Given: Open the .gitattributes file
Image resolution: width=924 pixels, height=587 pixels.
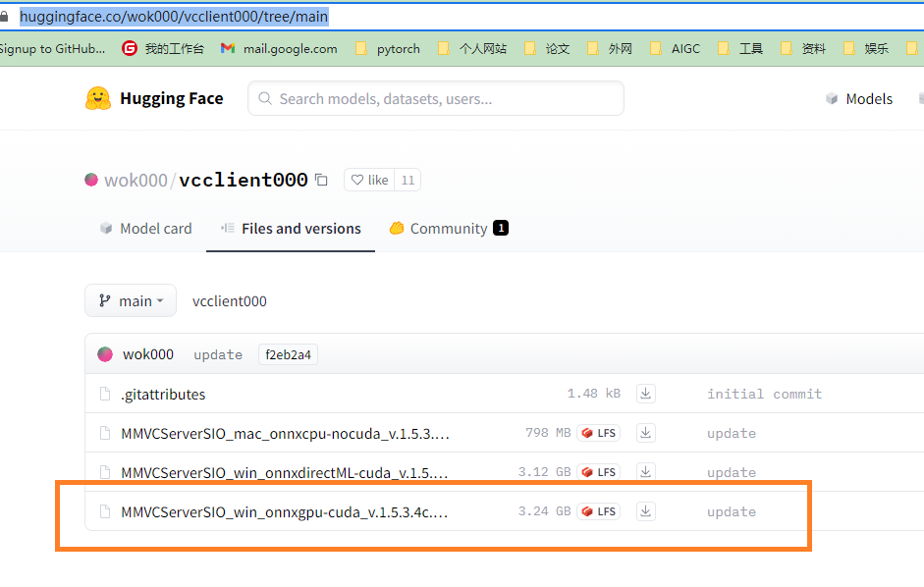Looking at the screenshot, I should click(163, 394).
